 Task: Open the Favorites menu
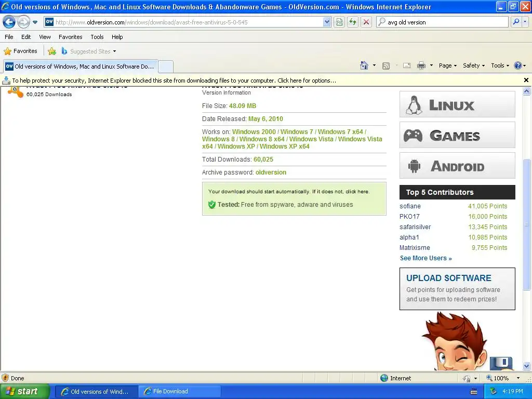70,37
